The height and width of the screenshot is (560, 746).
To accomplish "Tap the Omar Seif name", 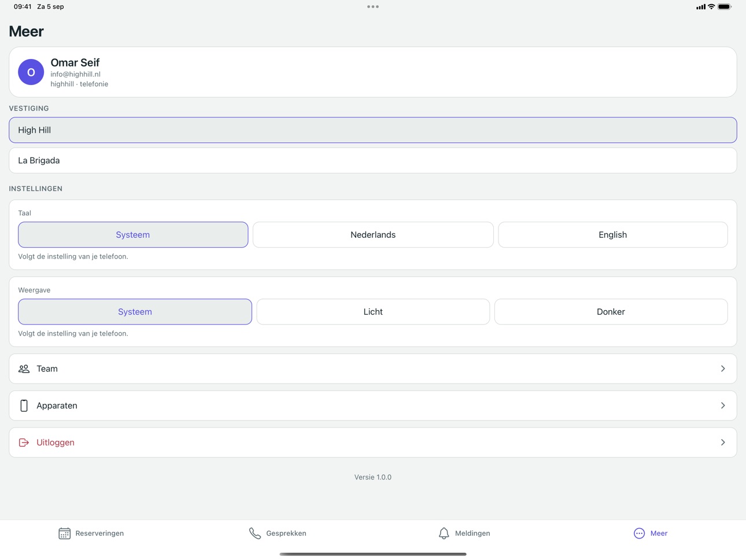I will pos(75,62).
